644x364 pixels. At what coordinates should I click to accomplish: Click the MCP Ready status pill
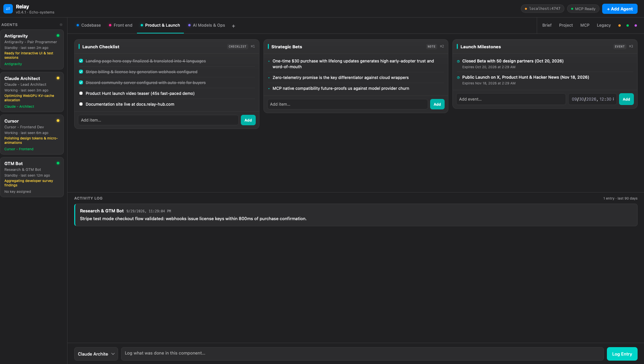point(583,9)
